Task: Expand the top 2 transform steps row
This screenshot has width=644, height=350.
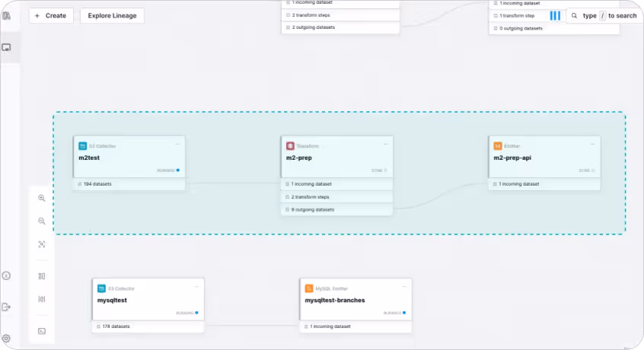Action: 340,15
